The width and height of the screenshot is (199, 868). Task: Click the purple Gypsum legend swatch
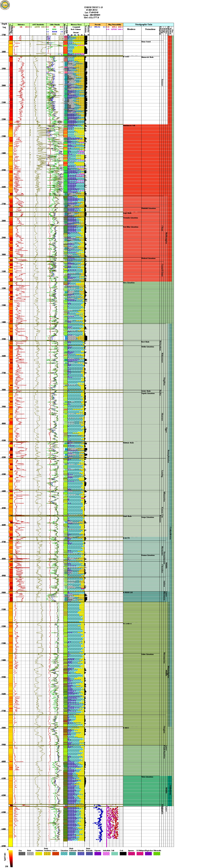[97, 854]
